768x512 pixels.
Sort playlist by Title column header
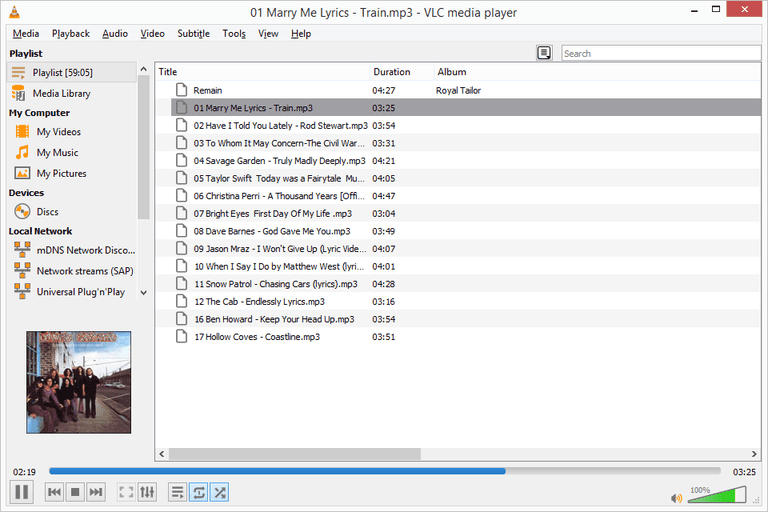[x=263, y=72]
